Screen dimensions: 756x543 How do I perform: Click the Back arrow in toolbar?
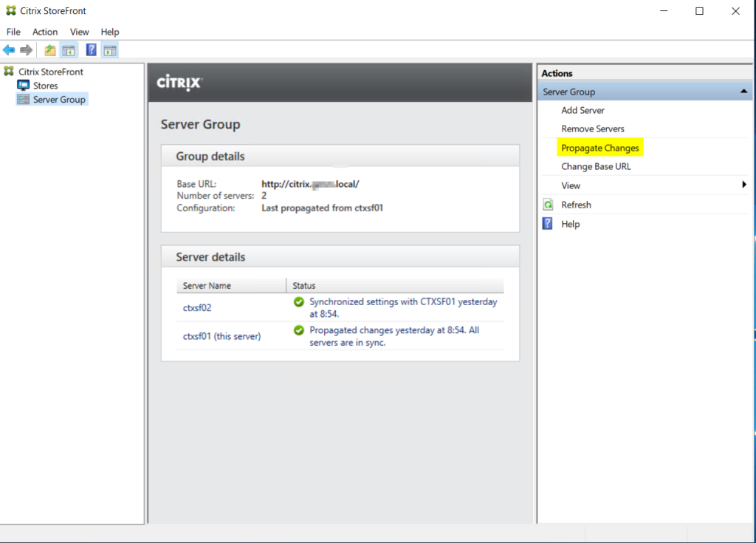pos(9,50)
